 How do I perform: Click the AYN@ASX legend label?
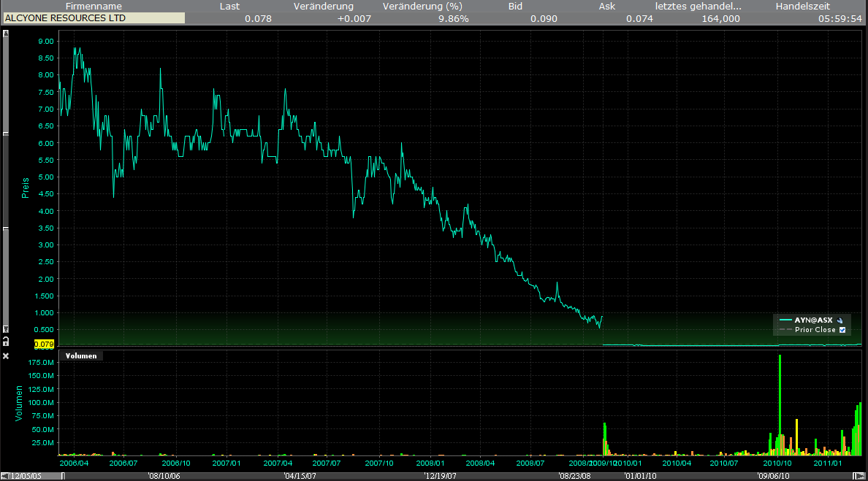tap(813, 320)
